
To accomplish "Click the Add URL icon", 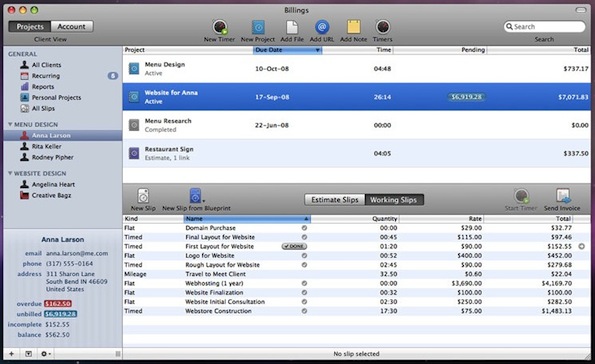I will click(322, 27).
